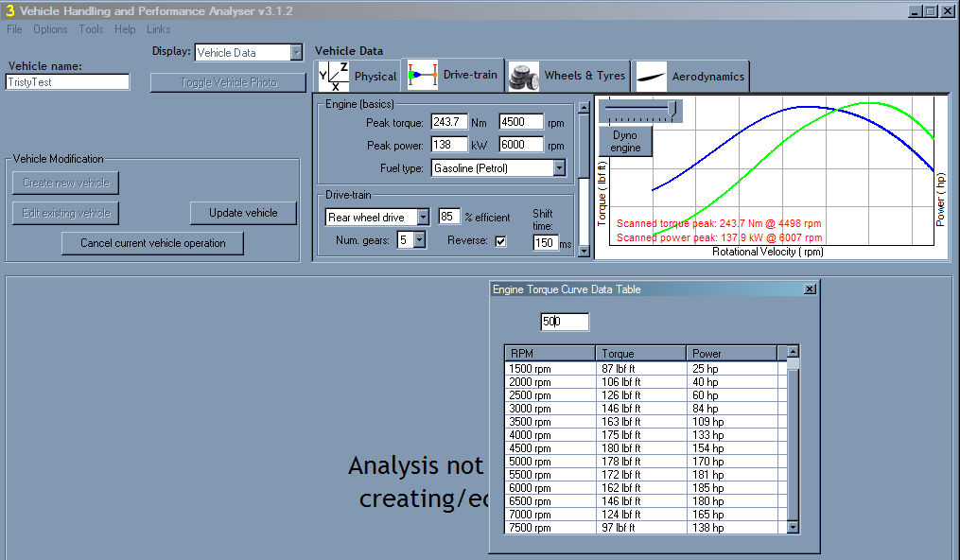Close the Engine Torque Curve Data Table
This screenshot has width=960, height=560.
click(810, 289)
